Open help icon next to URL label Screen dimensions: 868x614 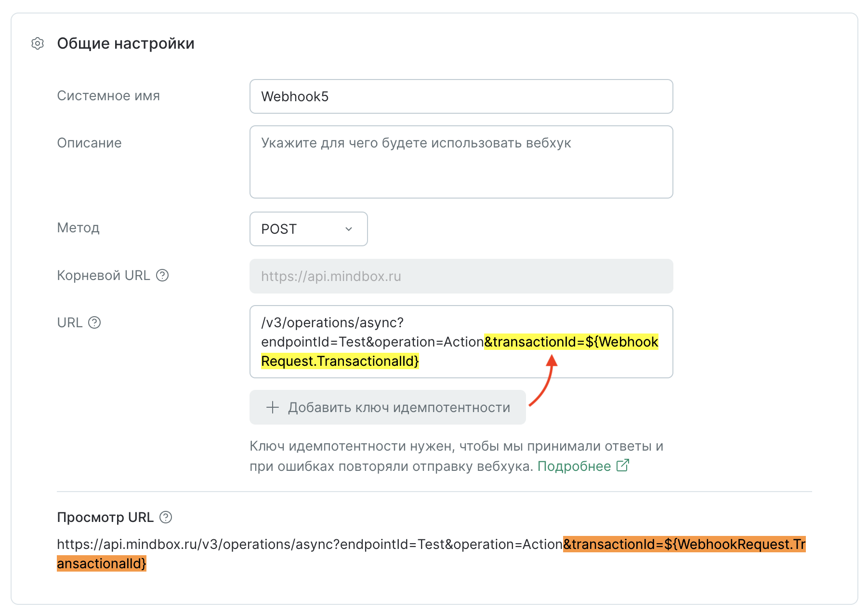point(95,322)
